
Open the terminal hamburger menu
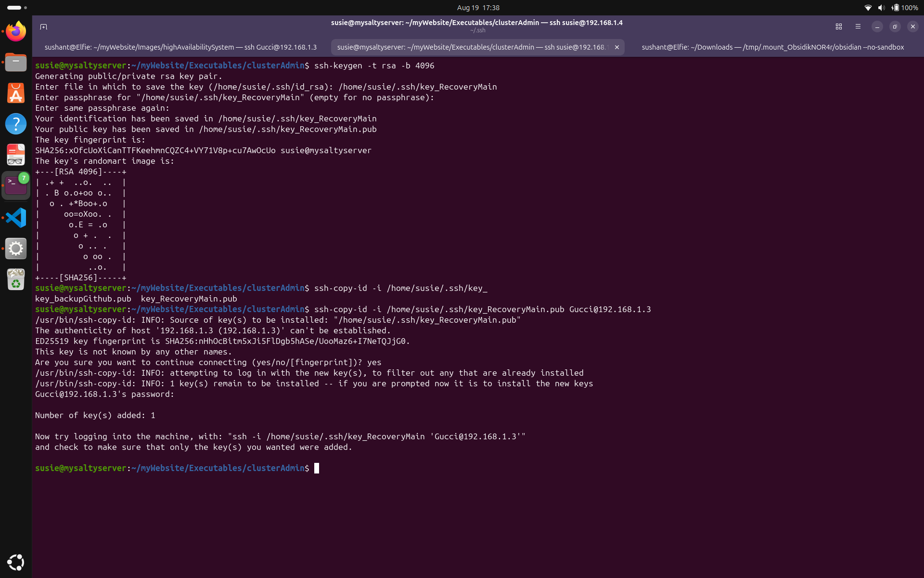point(858,27)
